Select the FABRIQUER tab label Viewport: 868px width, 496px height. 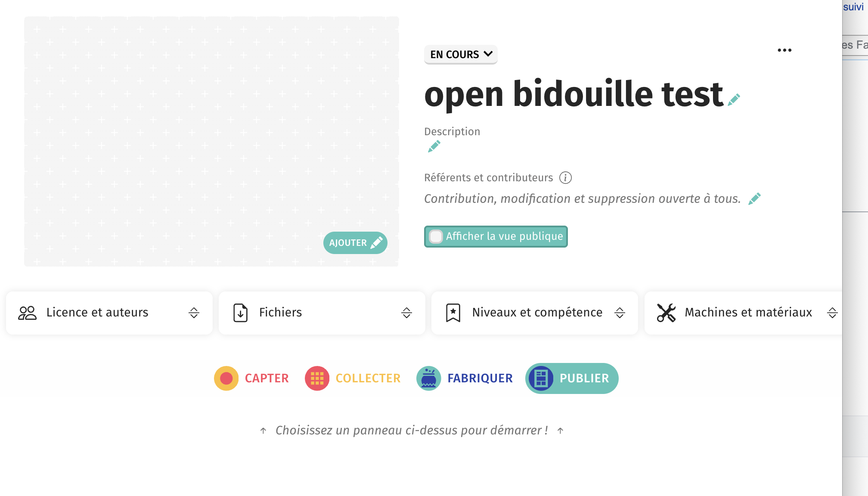480,378
